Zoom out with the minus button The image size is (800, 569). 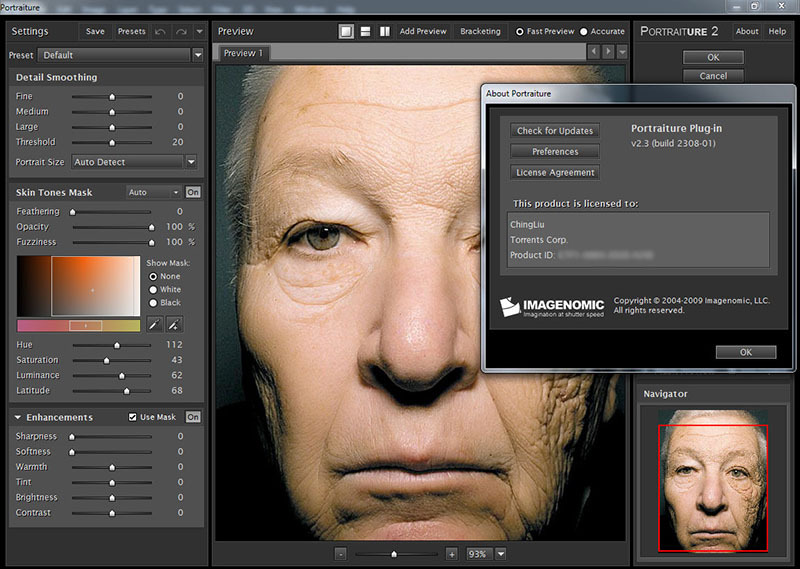(341, 554)
